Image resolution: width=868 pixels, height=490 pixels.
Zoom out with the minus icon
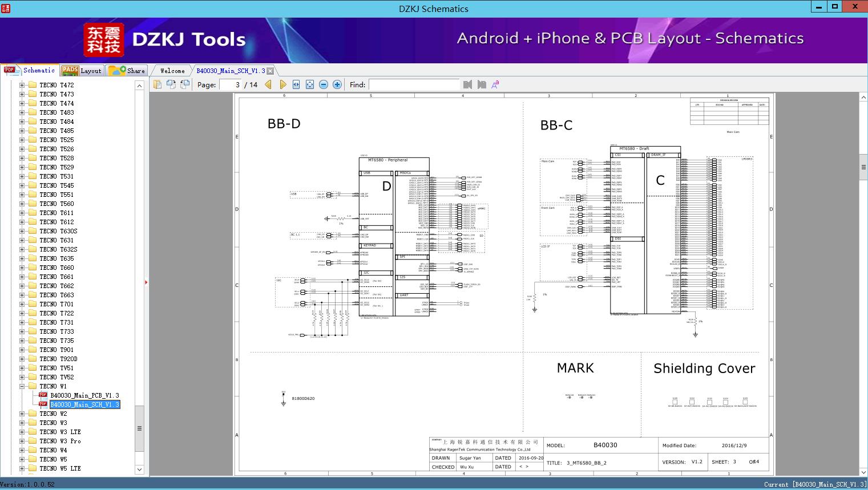point(324,84)
